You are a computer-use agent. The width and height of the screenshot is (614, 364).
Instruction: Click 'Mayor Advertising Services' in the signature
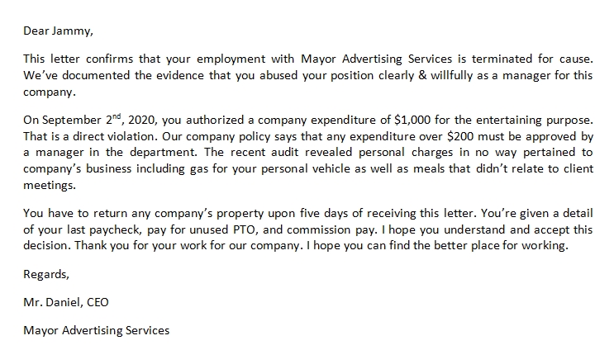(97, 331)
